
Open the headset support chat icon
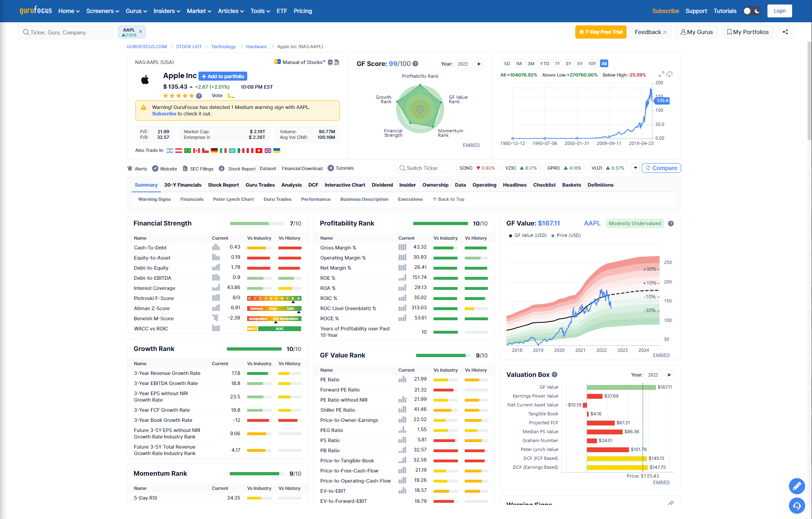click(797, 505)
